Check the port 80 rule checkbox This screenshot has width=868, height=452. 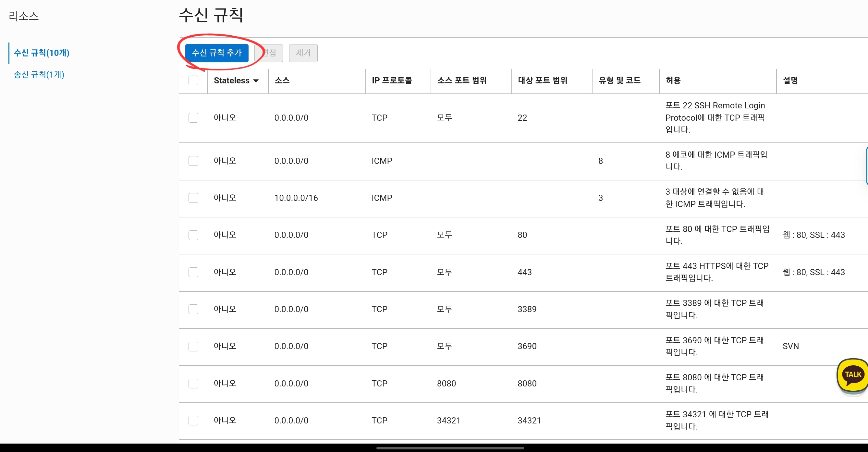[193, 235]
